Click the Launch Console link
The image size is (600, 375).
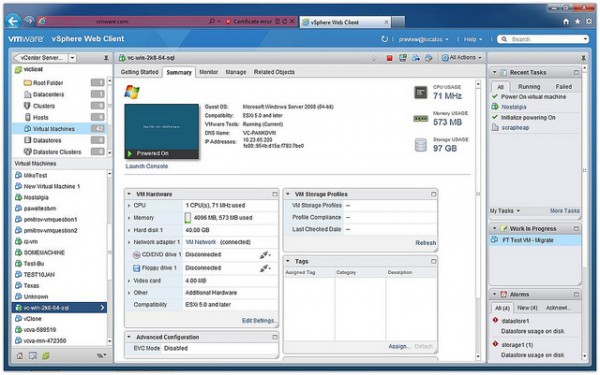147,166
